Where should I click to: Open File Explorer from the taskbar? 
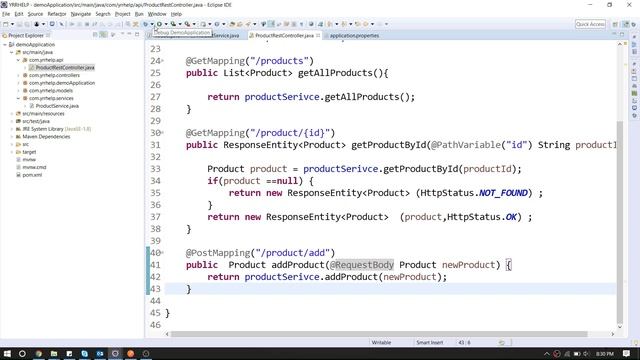54,353
